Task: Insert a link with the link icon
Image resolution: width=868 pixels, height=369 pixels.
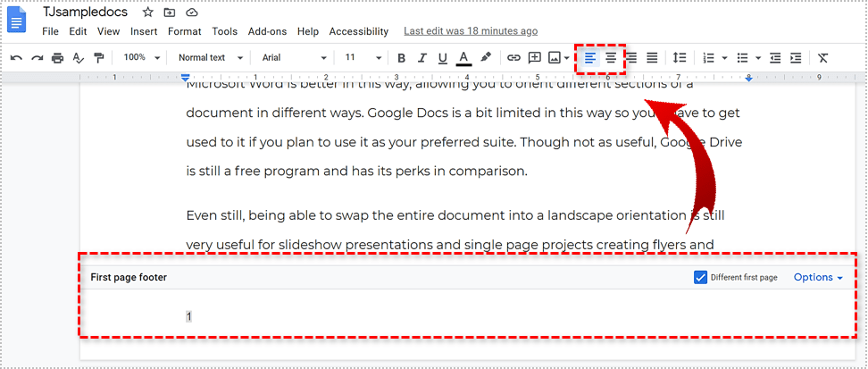Action: point(513,58)
